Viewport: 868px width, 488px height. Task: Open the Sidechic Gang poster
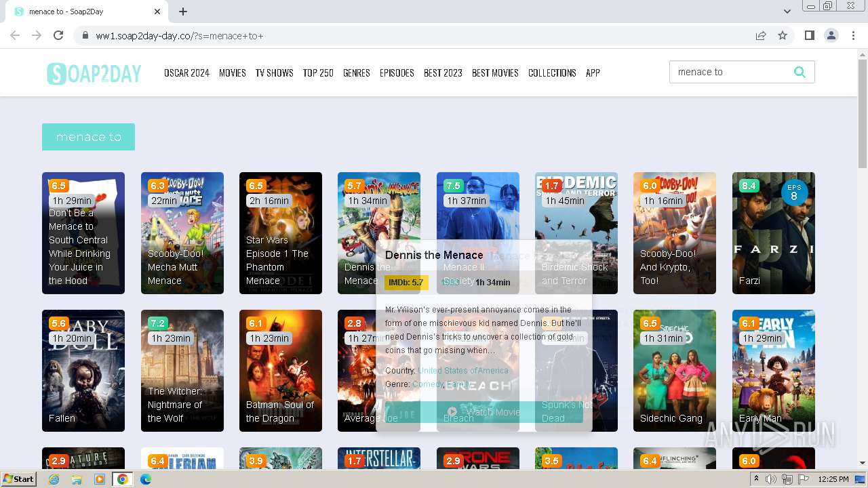pyautogui.click(x=675, y=371)
